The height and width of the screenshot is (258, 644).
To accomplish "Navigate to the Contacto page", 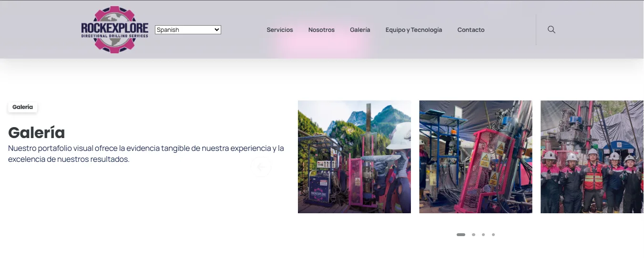I will [x=471, y=30].
